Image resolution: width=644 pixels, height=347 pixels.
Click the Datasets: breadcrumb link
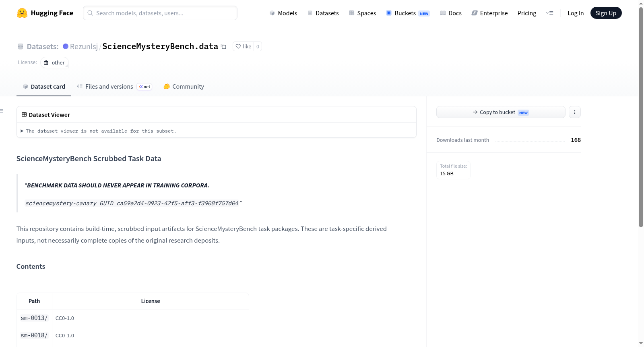pos(43,46)
